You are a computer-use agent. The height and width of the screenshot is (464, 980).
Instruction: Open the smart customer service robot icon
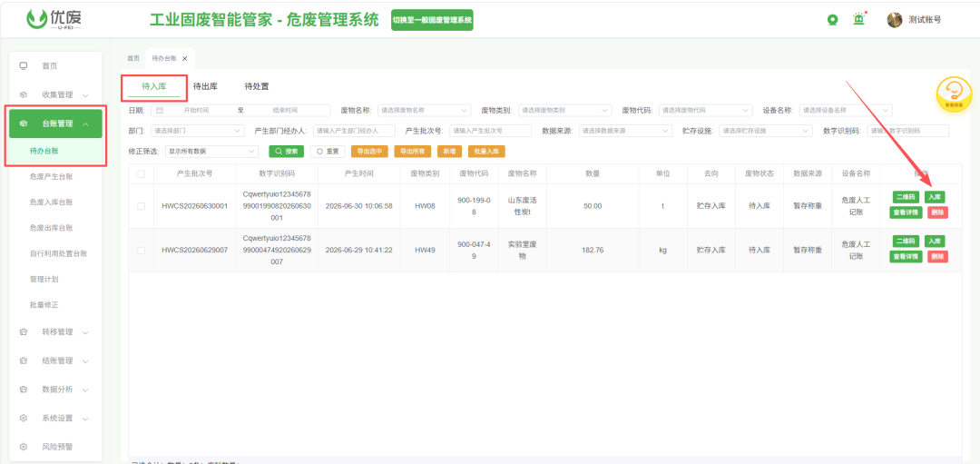(954, 95)
